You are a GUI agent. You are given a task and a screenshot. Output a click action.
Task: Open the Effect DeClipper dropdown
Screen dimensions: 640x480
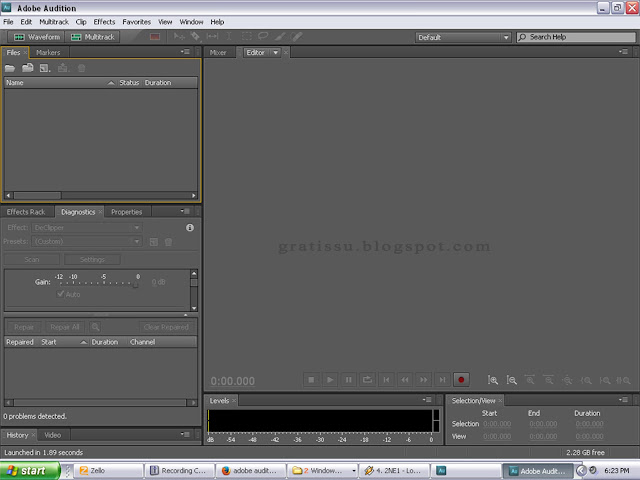pos(87,228)
